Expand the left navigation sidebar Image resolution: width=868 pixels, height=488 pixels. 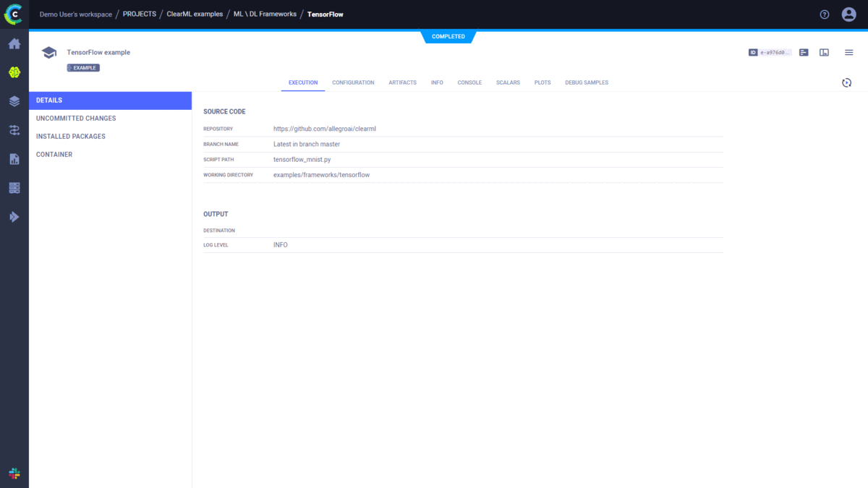click(x=14, y=216)
